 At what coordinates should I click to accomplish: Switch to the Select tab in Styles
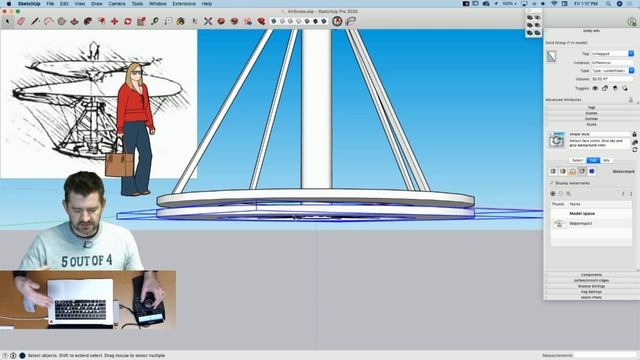click(577, 160)
